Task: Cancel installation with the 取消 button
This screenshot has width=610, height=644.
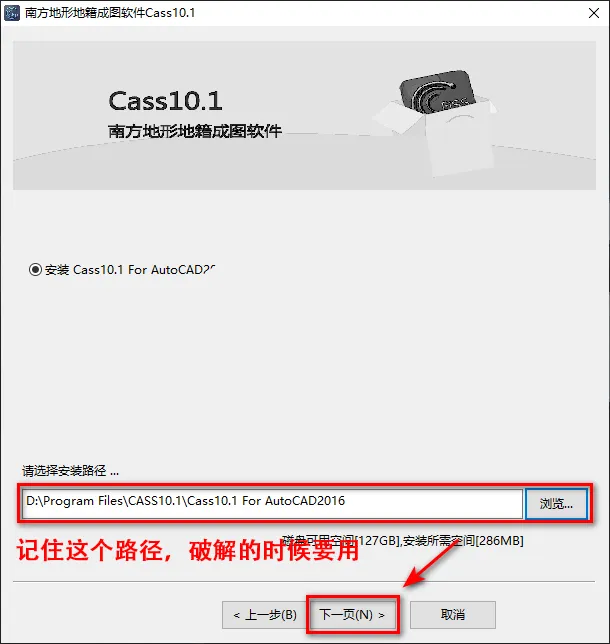Action: click(x=453, y=615)
